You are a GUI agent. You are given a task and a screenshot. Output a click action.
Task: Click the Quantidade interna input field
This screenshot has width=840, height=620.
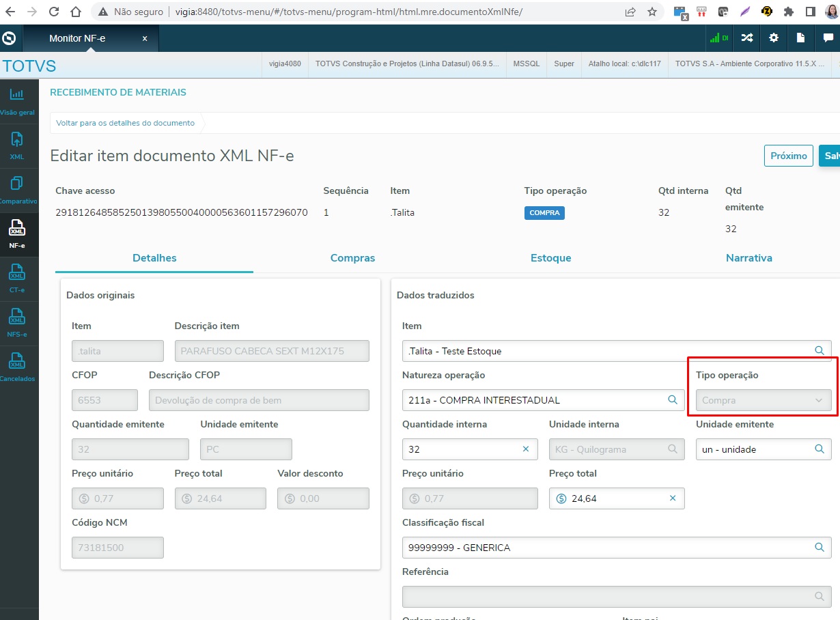point(470,449)
